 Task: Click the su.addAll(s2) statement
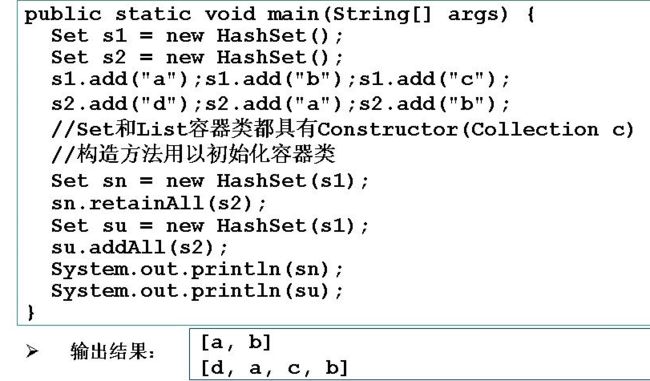click(x=140, y=248)
